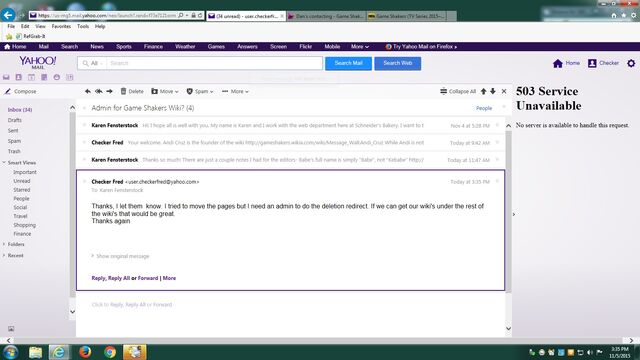
Task: Open the Spam dropdown in mail toolbar
Action: point(200,91)
